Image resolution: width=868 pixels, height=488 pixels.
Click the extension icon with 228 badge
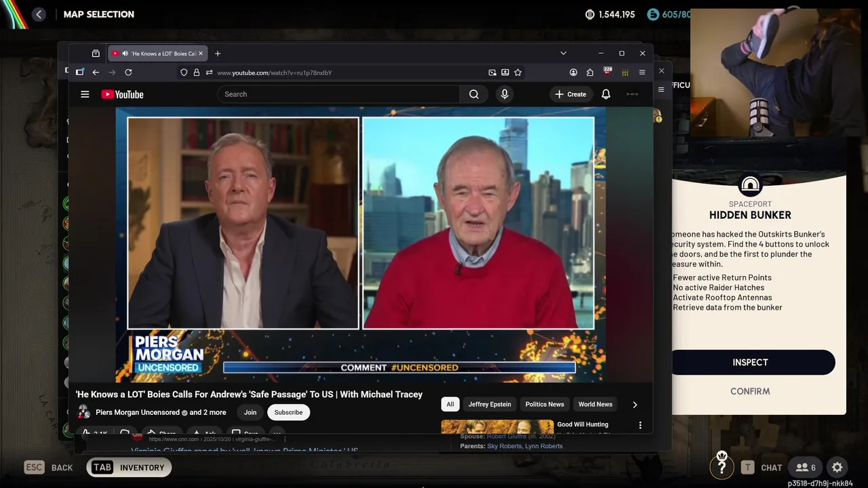point(608,72)
